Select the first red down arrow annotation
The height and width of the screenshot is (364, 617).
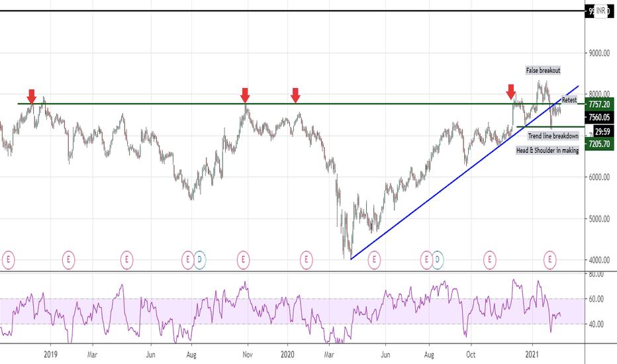pos(32,97)
